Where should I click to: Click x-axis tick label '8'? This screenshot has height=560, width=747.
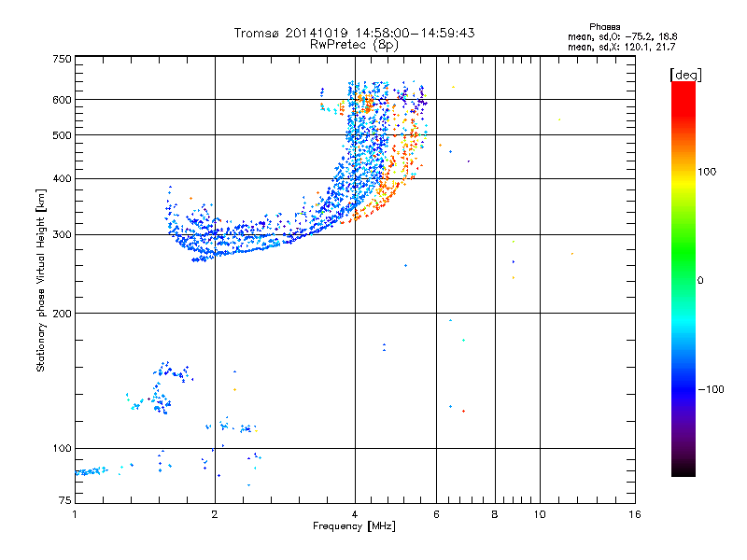tap(495, 514)
